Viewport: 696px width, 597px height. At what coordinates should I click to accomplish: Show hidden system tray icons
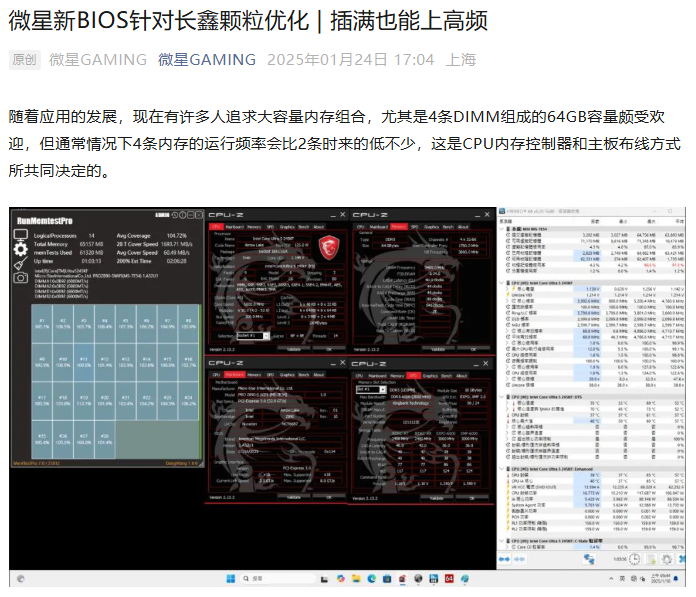click(x=611, y=579)
